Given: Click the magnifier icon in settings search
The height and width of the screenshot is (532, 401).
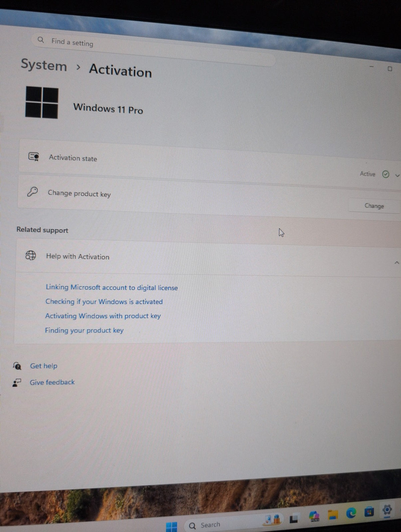Looking at the screenshot, I should pos(41,40).
